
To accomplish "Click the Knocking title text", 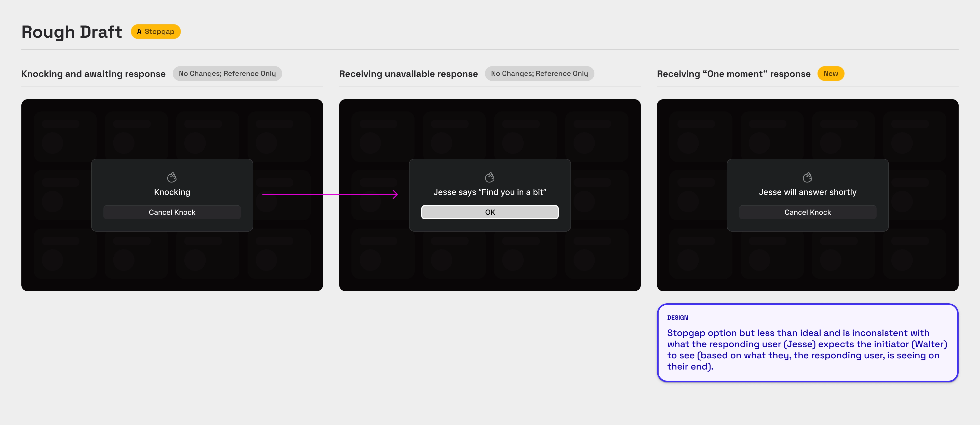I will tap(172, 192).
